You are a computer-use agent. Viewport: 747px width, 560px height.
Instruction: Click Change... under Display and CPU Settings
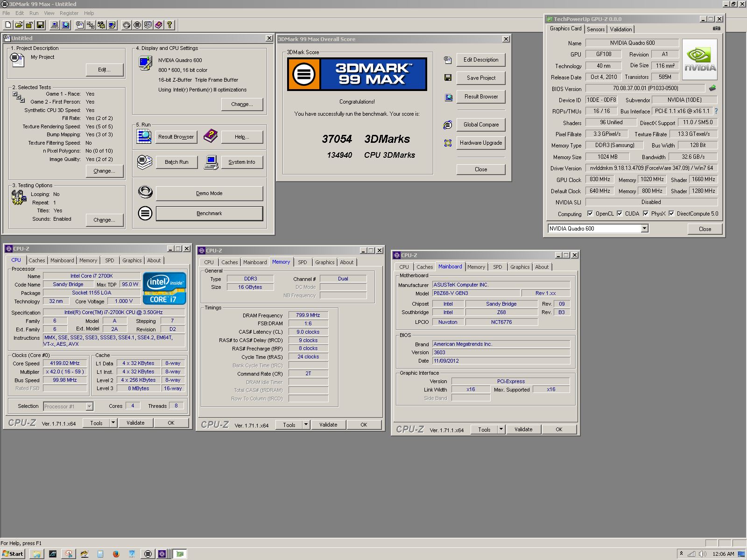242,104
